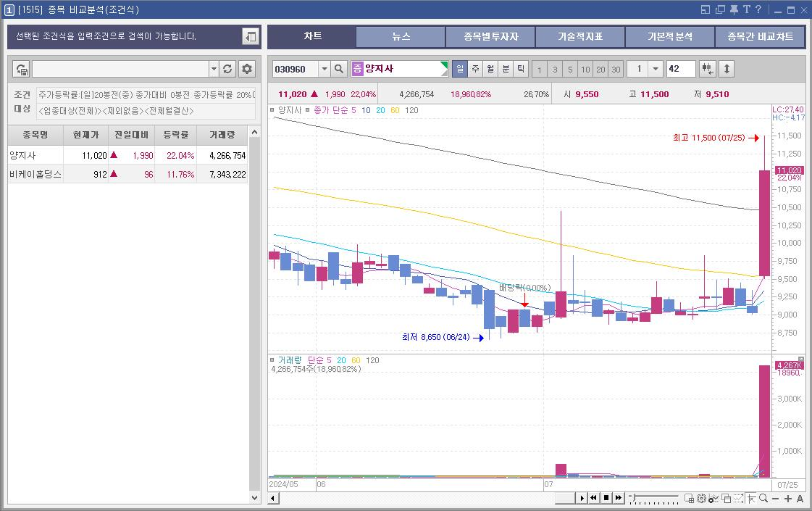Open the 기본적분석 tab
This screenshot has height=511, width=812.
tap(669, 37)
